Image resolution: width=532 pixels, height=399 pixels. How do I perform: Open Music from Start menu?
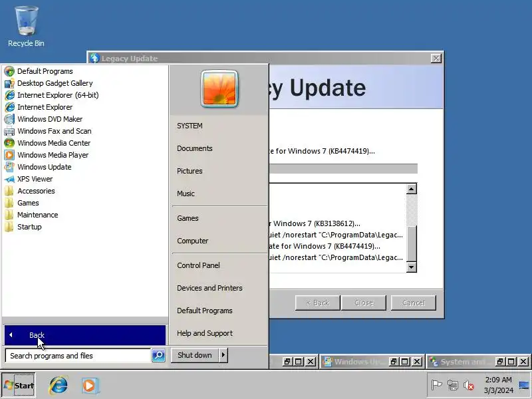tap(186, 194)
